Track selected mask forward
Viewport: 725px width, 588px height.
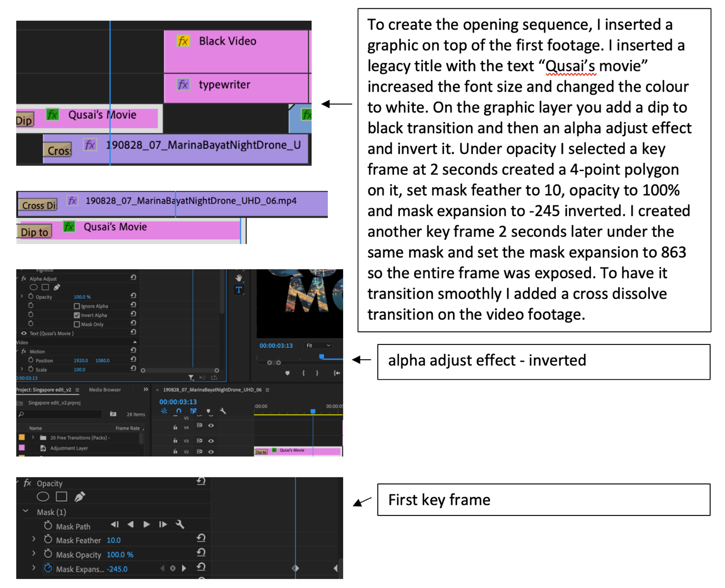coord(147,524)
